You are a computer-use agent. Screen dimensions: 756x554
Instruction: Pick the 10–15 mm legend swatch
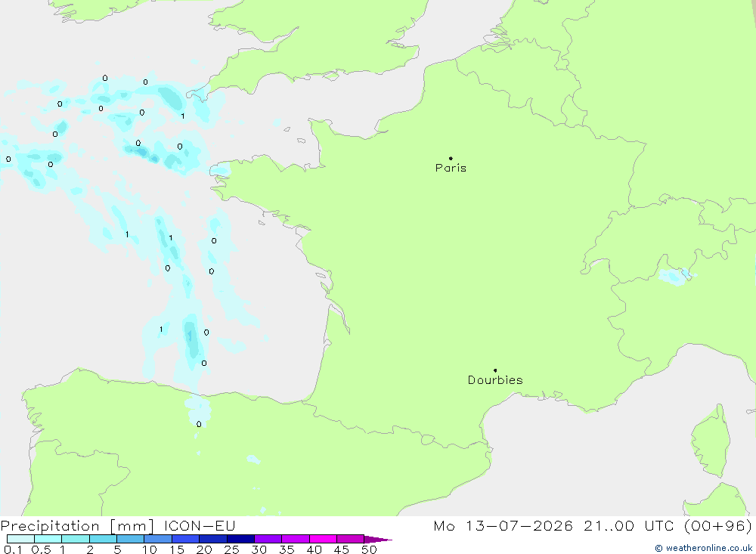click(158, 539)
